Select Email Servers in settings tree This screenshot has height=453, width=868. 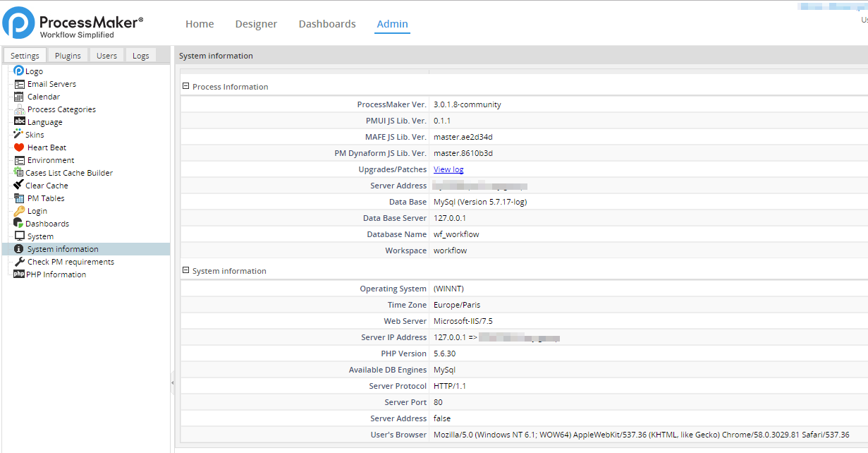coord(51,84)
